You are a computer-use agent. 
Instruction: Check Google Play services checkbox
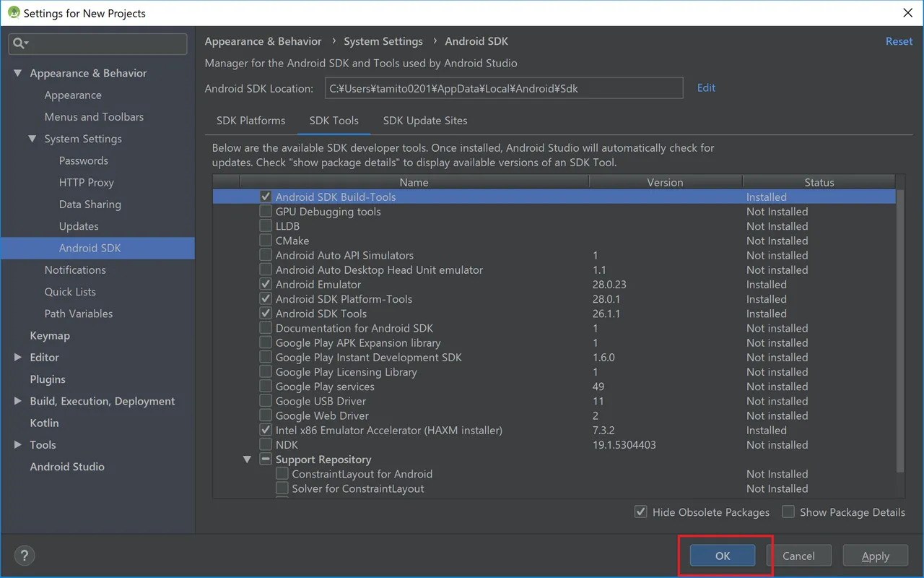pos(266,387)
